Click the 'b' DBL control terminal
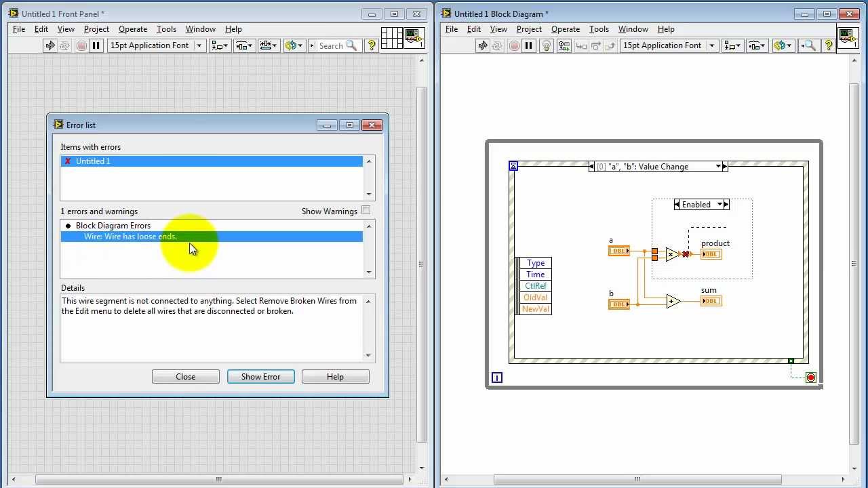Viewport: 868px width, 488px height. 618,304
